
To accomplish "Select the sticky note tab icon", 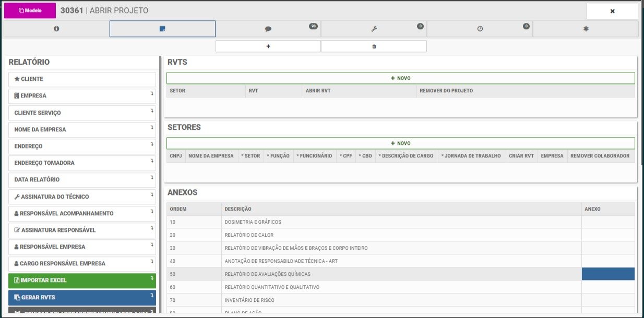I will click(162, 29).
